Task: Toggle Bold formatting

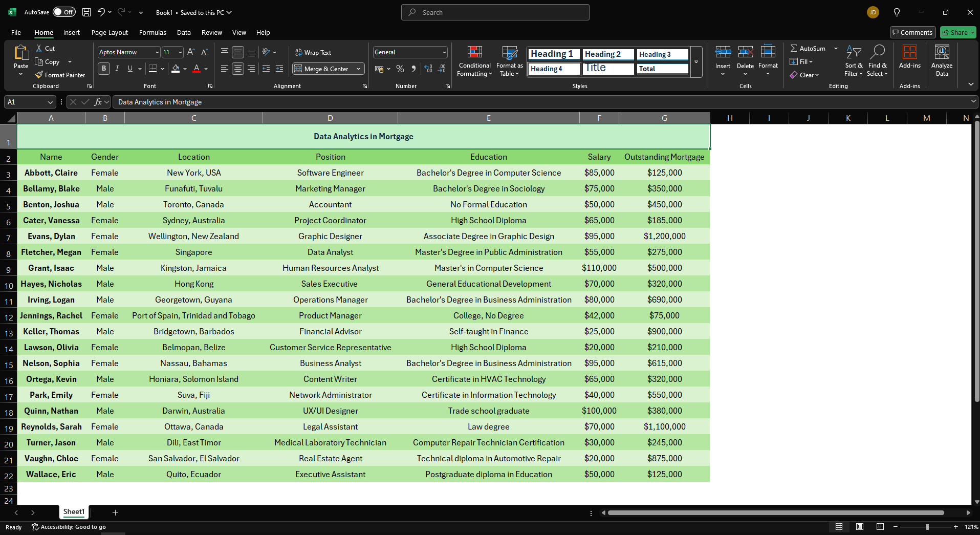Action: tap(104, 69)
